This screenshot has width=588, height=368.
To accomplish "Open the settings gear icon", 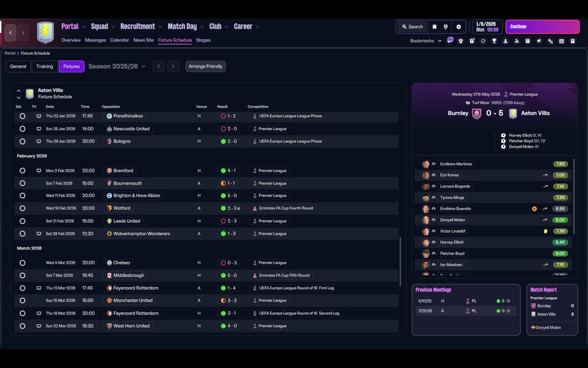I will click(x=458, y=27).
